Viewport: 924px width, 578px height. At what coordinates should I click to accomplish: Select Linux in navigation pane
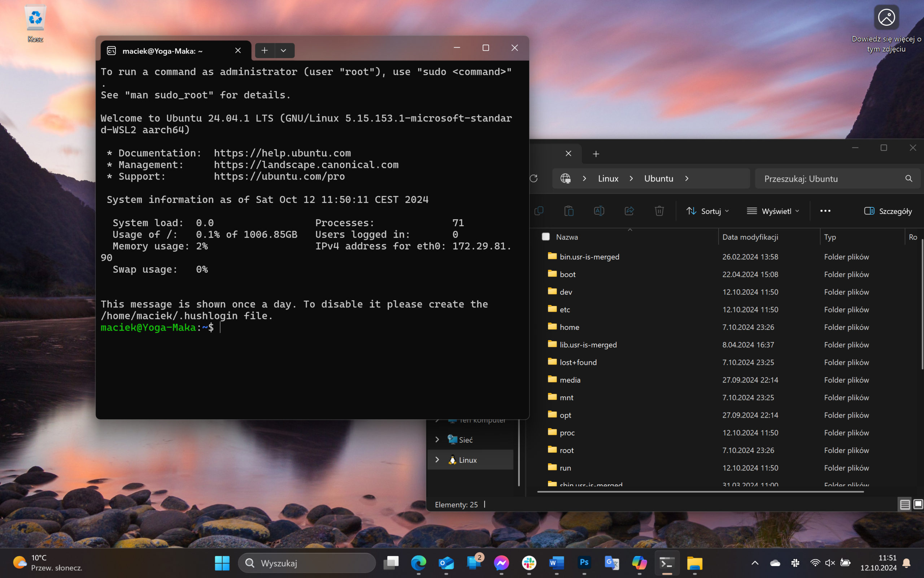point(470,460)
